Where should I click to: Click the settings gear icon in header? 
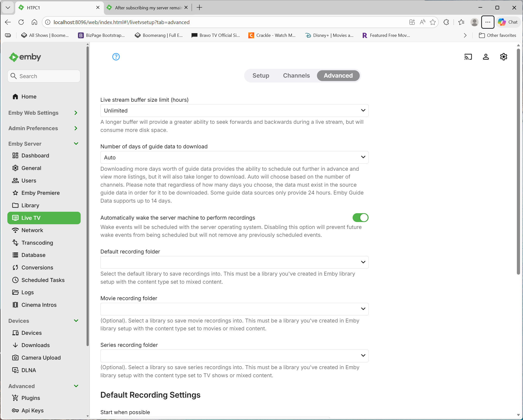(504, 57)
